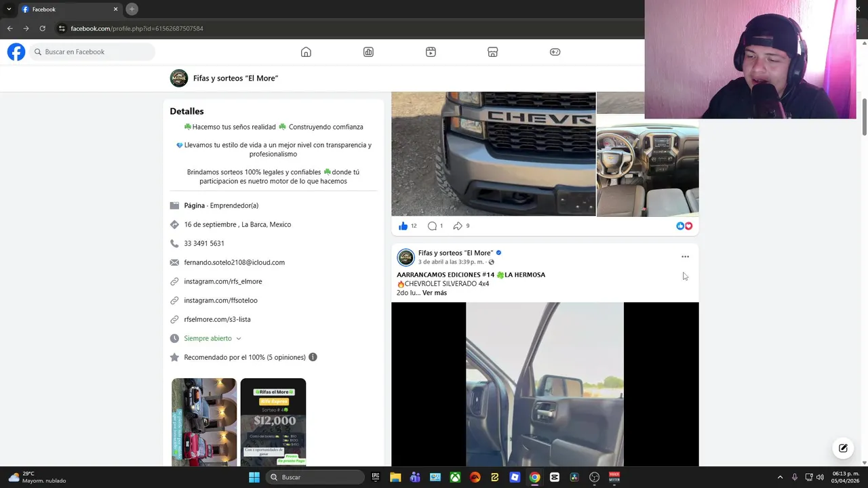Open the red cars photo thumbnail
Viewport: 868px width, 488px height.
pyautogui.click(x=204, y=422)
